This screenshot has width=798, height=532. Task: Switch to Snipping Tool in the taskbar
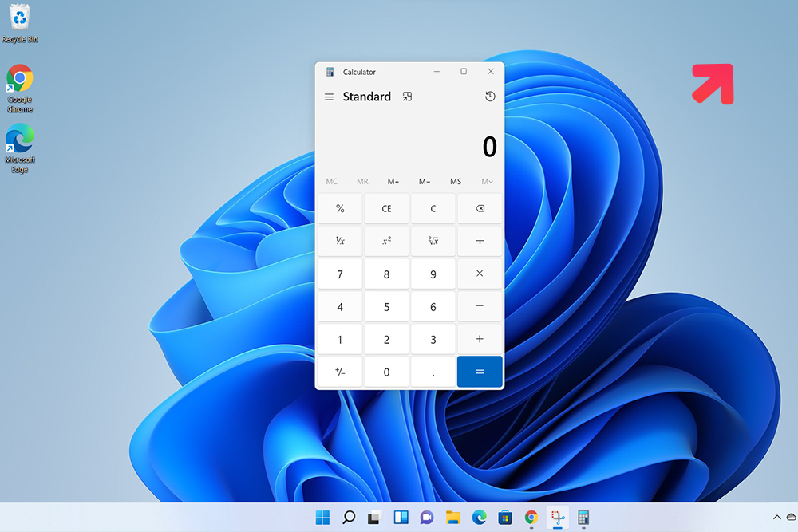(558, 518)
